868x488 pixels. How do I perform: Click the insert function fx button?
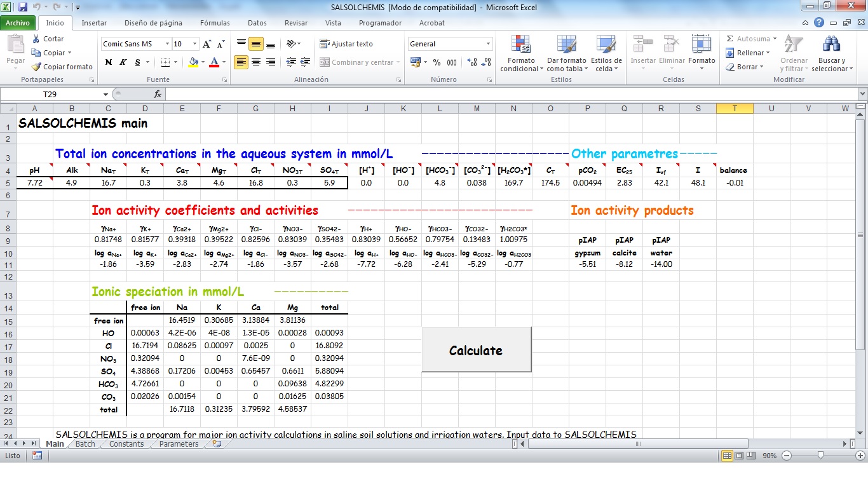coord(158,94)
